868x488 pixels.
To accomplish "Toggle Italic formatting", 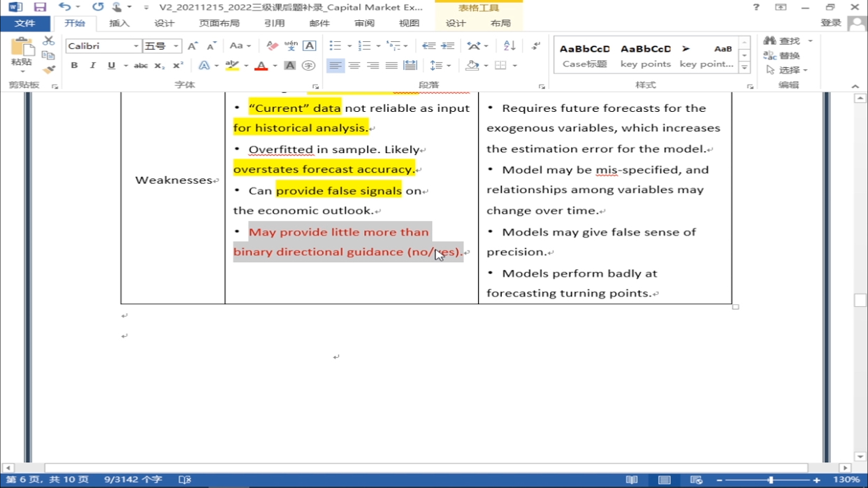I will [92, 66].
